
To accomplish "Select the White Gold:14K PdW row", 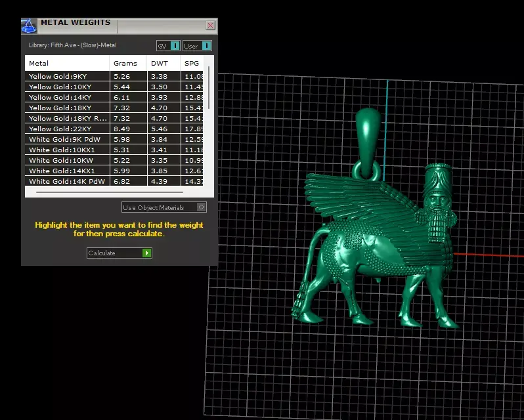I will tap(114, 181).
